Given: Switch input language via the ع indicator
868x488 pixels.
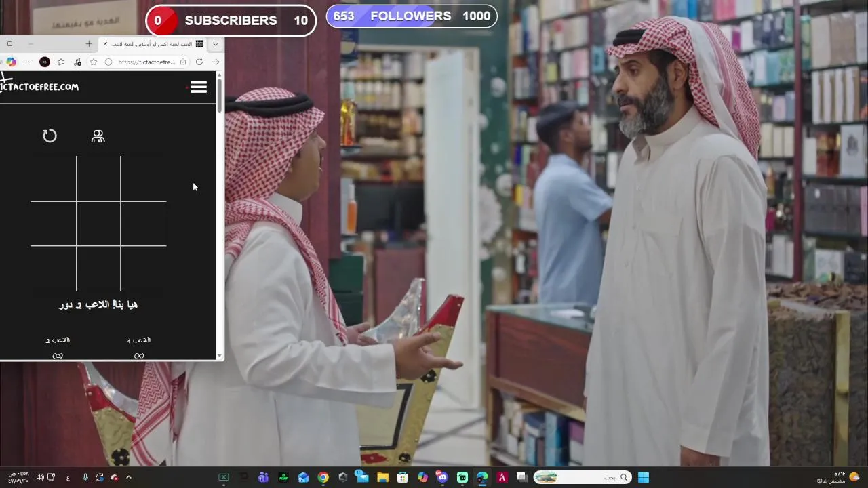Looking at the screenshot, I should [68, 478].
